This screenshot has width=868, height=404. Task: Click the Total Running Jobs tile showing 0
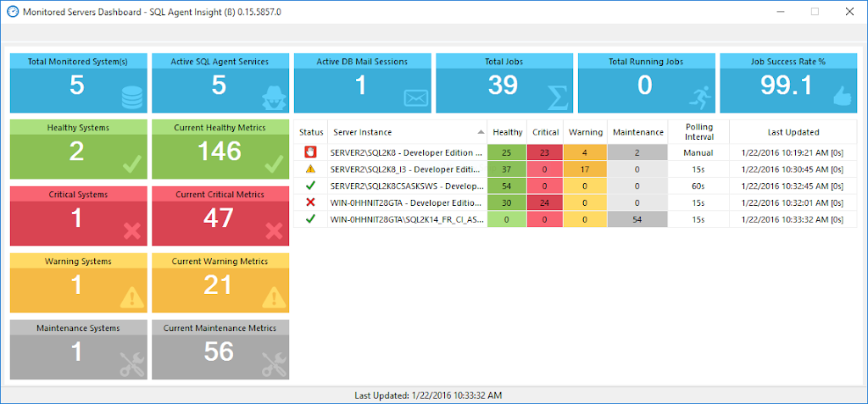pos(647,83)
